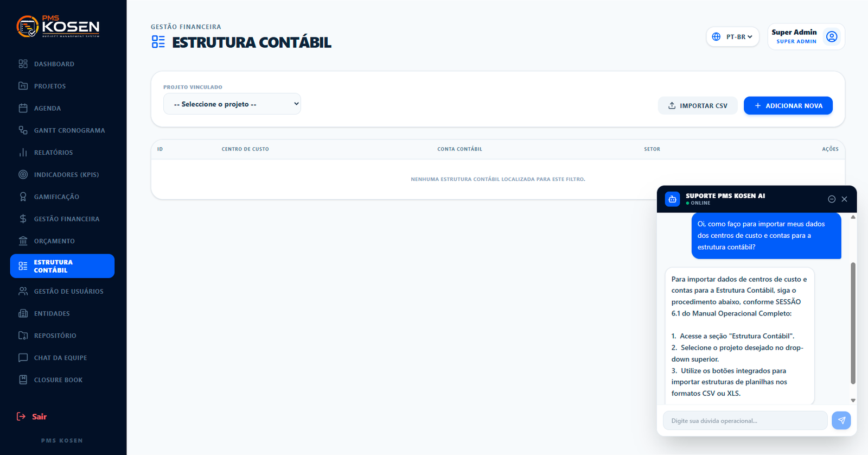Click the 'Nenhuma estrutura contábil localizada' message
The width and height of the screenshot is (868, 455).
(498, 179)
